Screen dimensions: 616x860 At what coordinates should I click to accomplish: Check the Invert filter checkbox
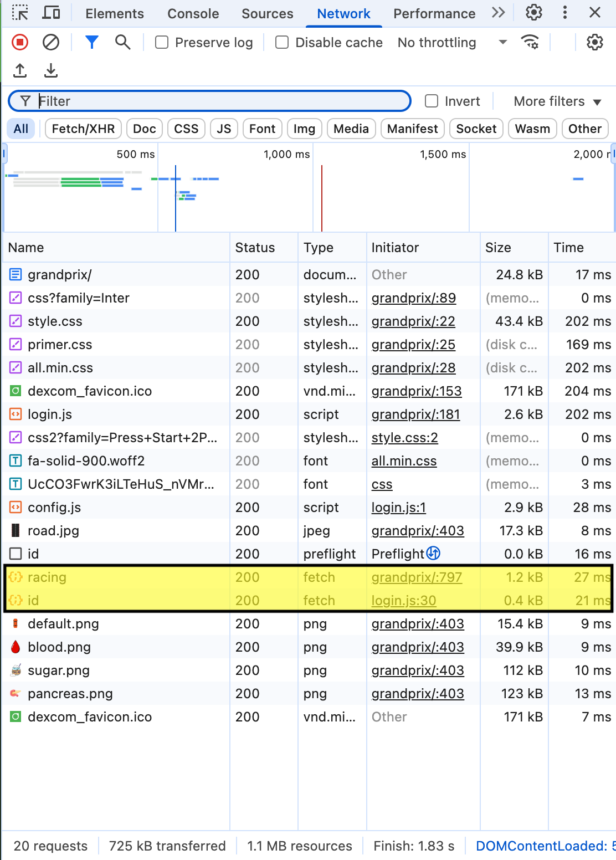pos(432,101)
